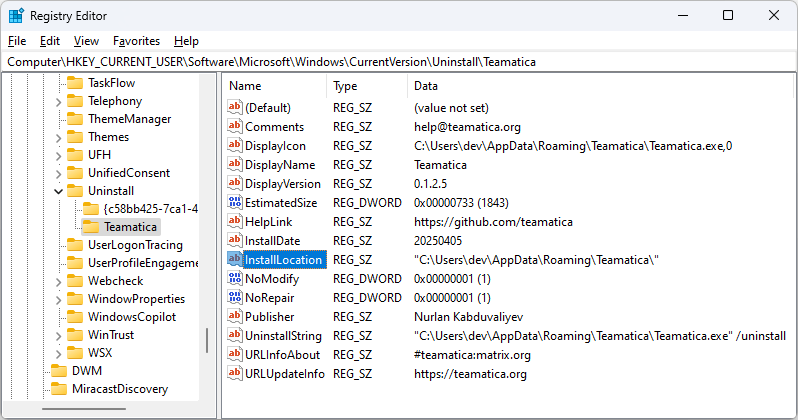Viewport: 798px width, 420px height.
Task: Click the string icon next to DisplayVersion
Action: point(235,183)
